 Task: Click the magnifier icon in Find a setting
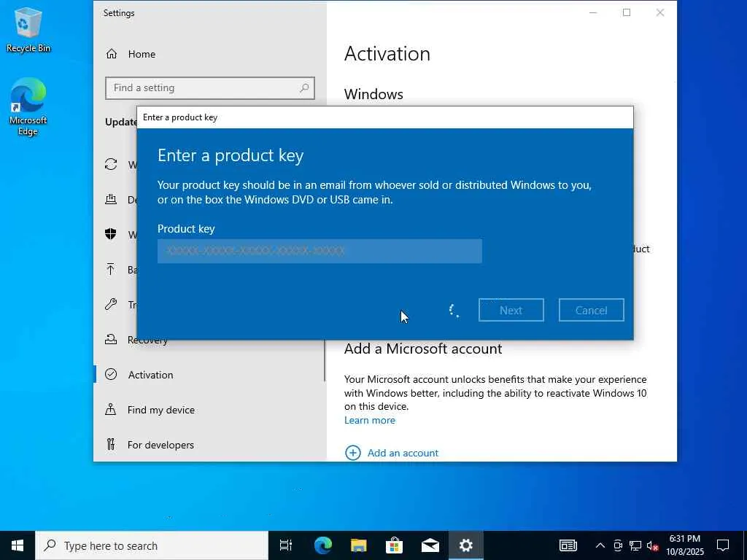click(304, 87)
